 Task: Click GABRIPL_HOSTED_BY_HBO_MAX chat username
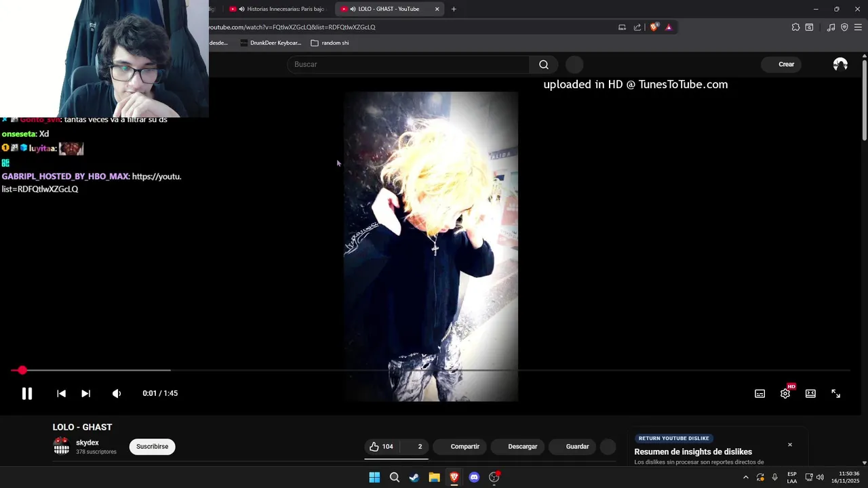(x=65, y=176)
